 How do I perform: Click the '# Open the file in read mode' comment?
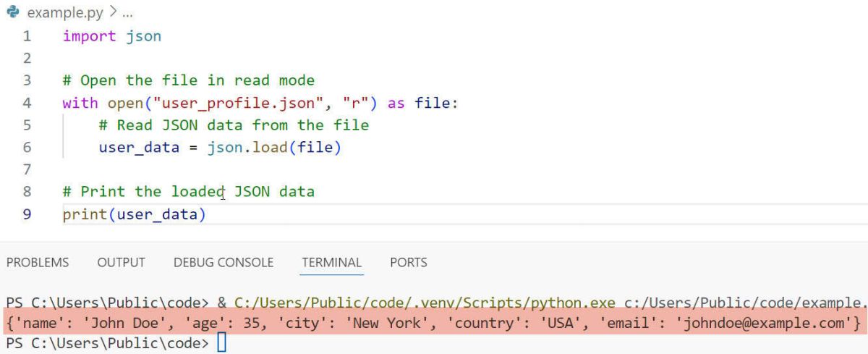click(x=189, y=80)
